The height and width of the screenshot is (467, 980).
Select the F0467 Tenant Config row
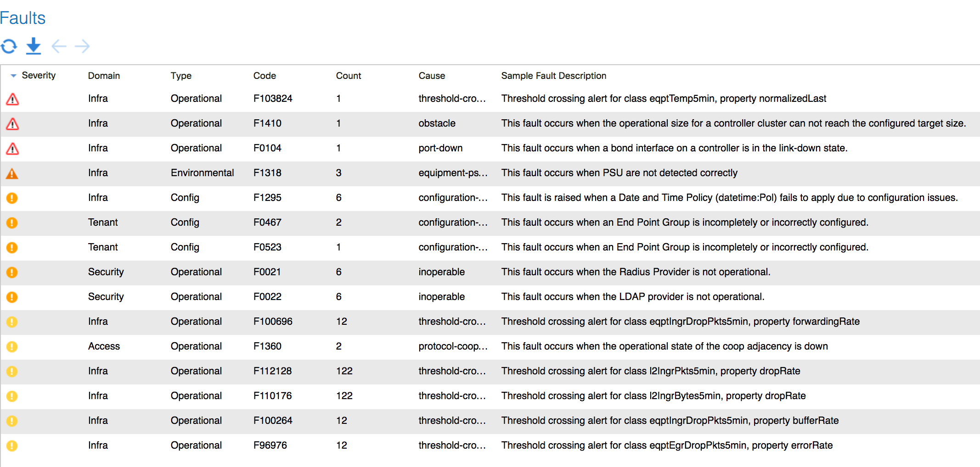click(490, 222)
